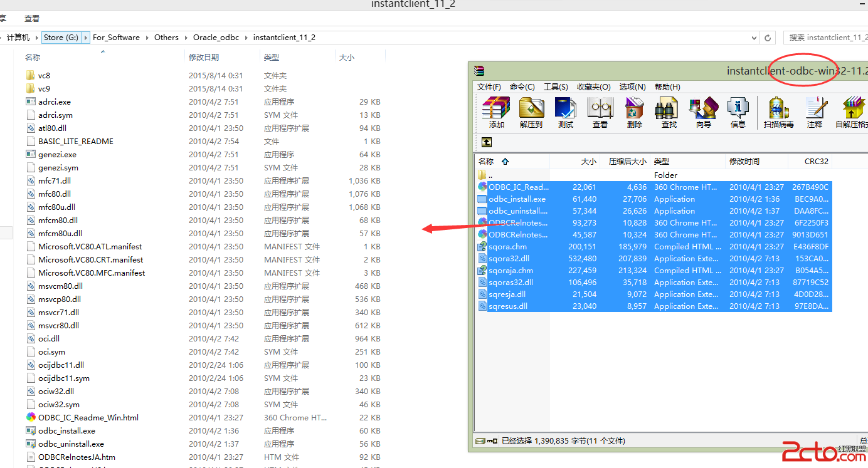Click the Explorer search box for instantclient_11_2
This screenshot has width=868, height=468.
pos(825,38)
